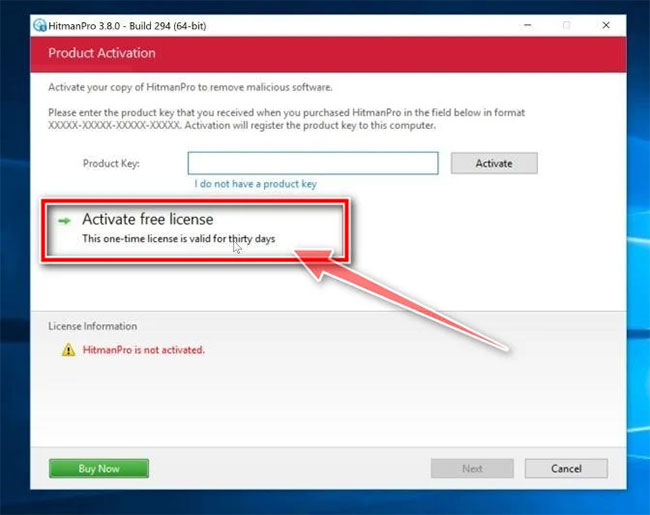This screenshot has width=650, height=515.
Task: Click the green arrow beside Activate free license
Action: [65, 221]
